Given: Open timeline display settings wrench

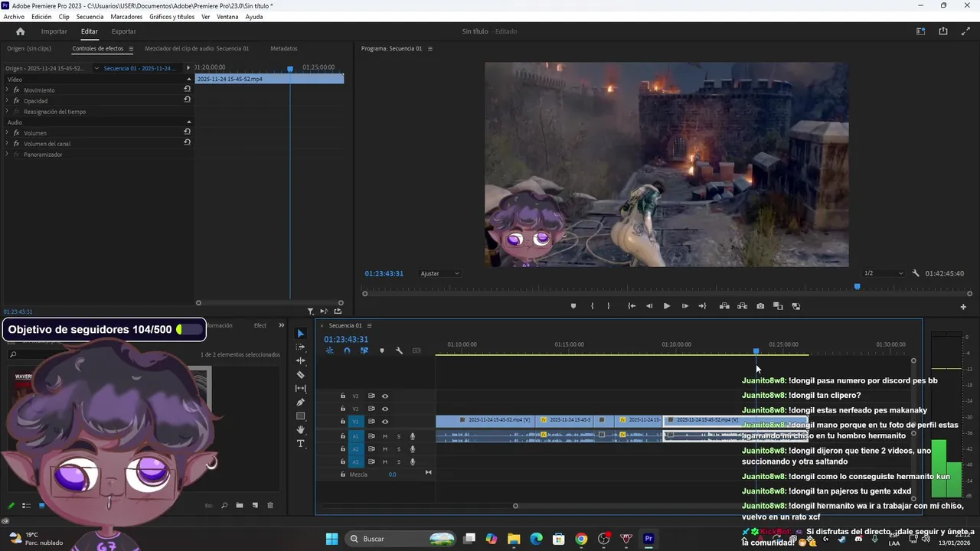Looking at the screenshot, I should (399, 350).
